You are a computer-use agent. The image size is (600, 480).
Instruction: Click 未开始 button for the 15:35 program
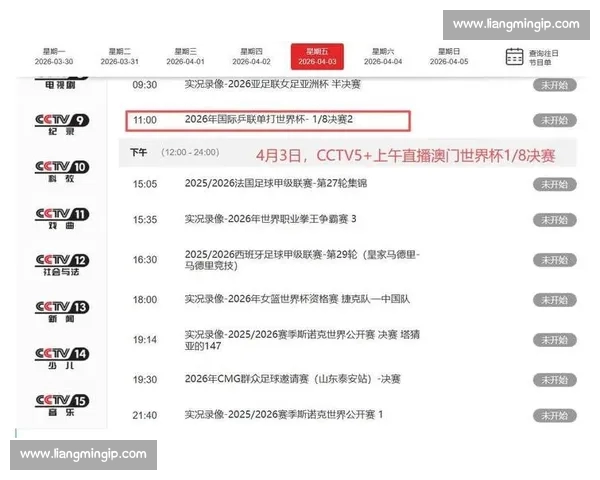point(554,220)
